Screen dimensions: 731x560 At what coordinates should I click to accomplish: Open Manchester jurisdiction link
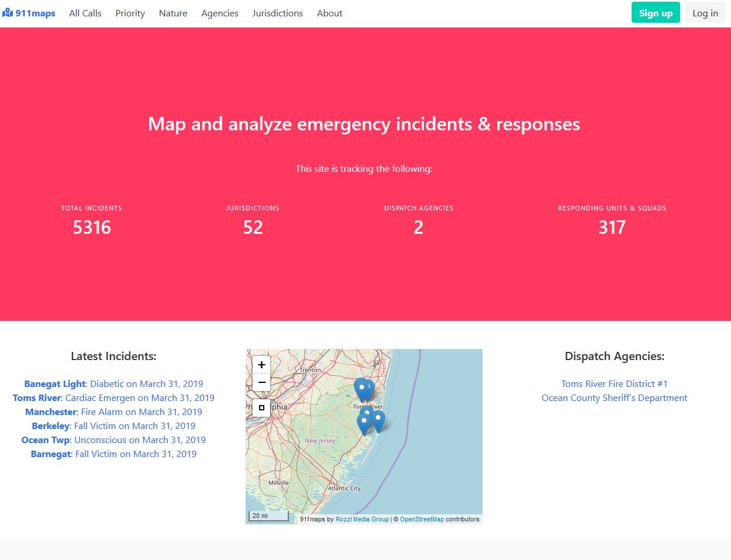(51, 412)
